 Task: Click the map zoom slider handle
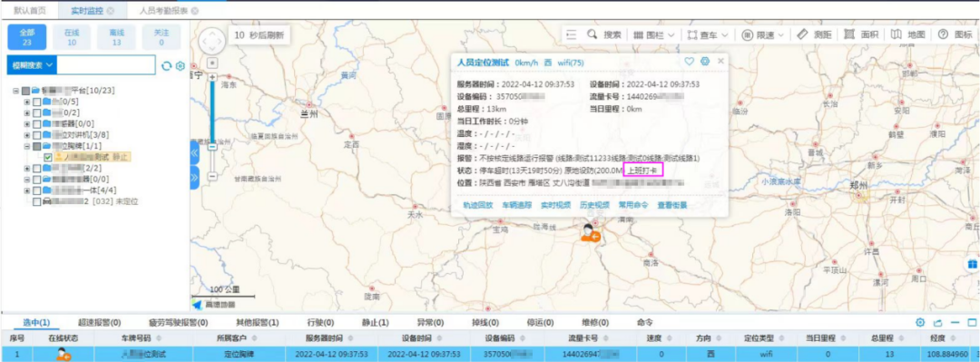pyautogui.click(x=211, y=146)
